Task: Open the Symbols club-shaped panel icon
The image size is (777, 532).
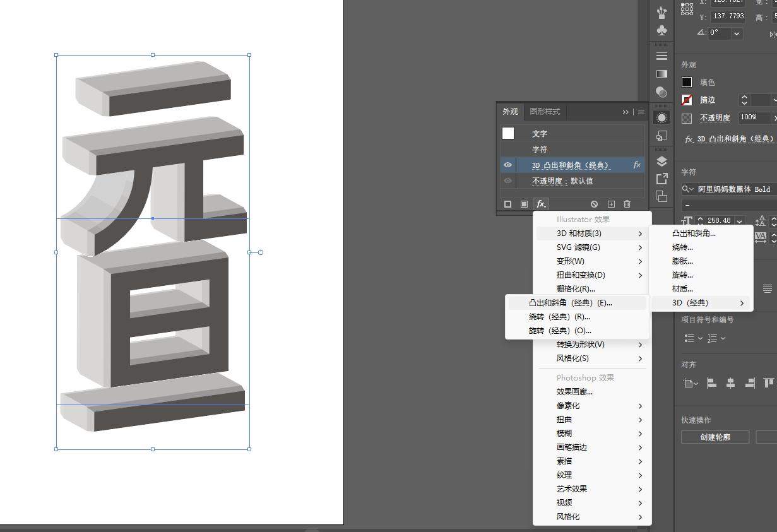Action: tap(661, 30)
